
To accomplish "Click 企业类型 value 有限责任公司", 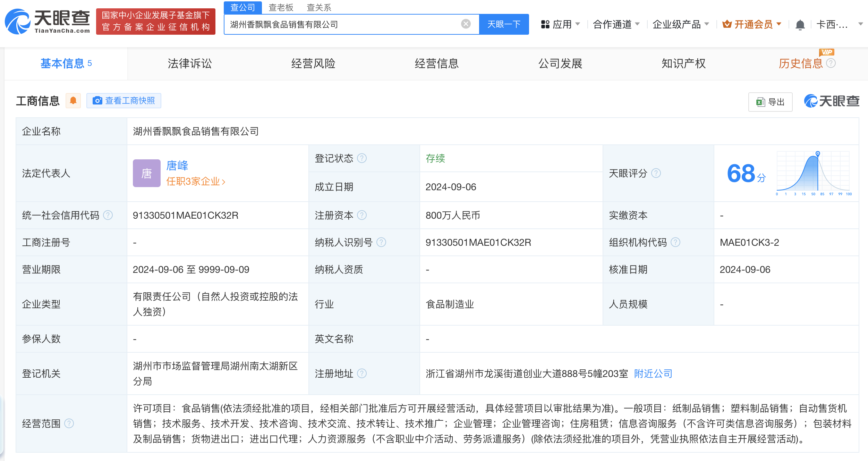I will pyautogui.click(x=215, y=304).
